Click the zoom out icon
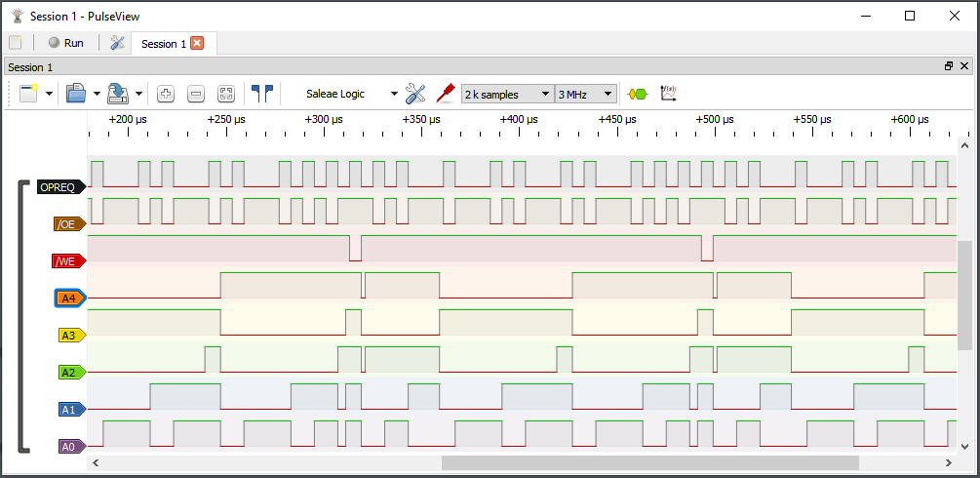This screenshot has width=980, height=478. [x=196, y=94]
